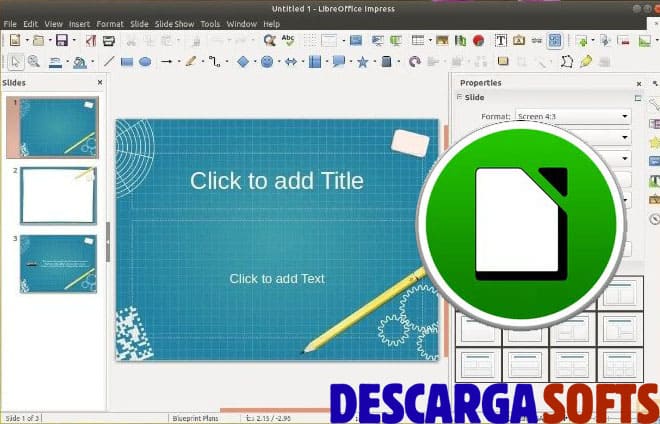
Task: Export directly as PDF icon
Action: pos(90,40)
